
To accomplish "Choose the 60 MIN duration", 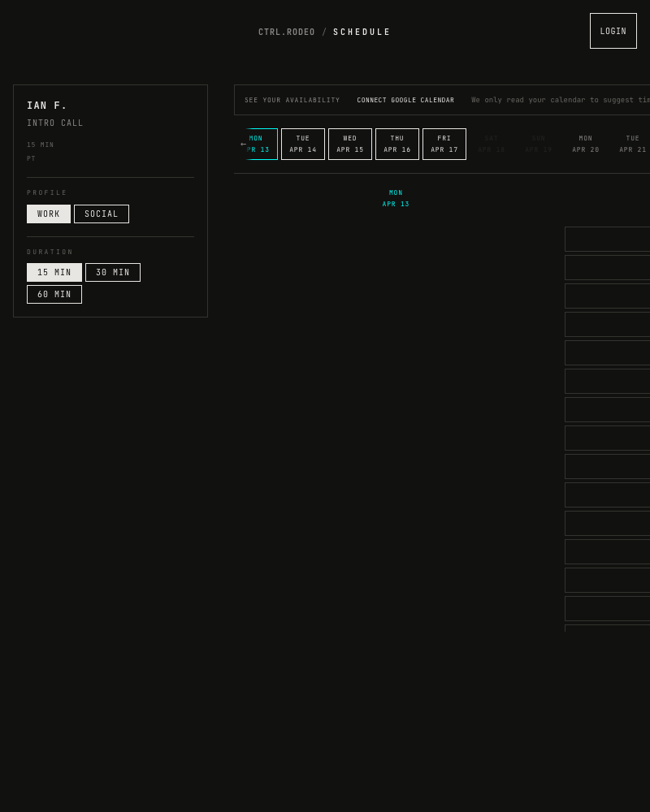I will (x=54, y=294).
